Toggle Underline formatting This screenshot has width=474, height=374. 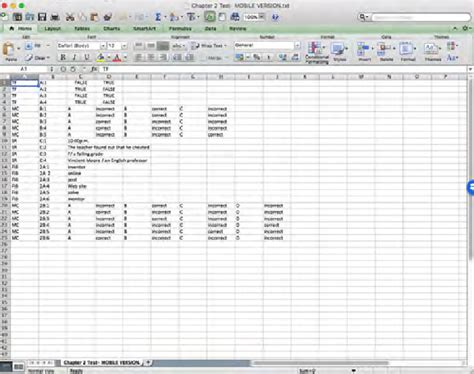86,57
